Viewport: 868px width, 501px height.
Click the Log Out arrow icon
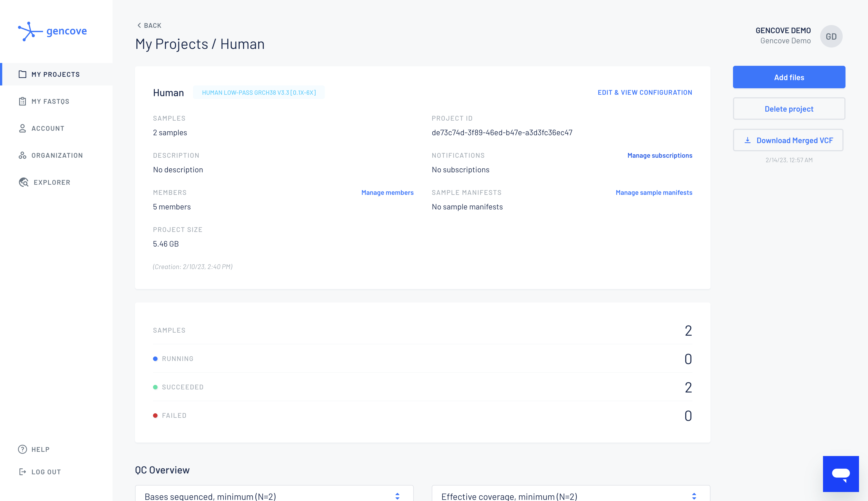[x=23, y=472]
